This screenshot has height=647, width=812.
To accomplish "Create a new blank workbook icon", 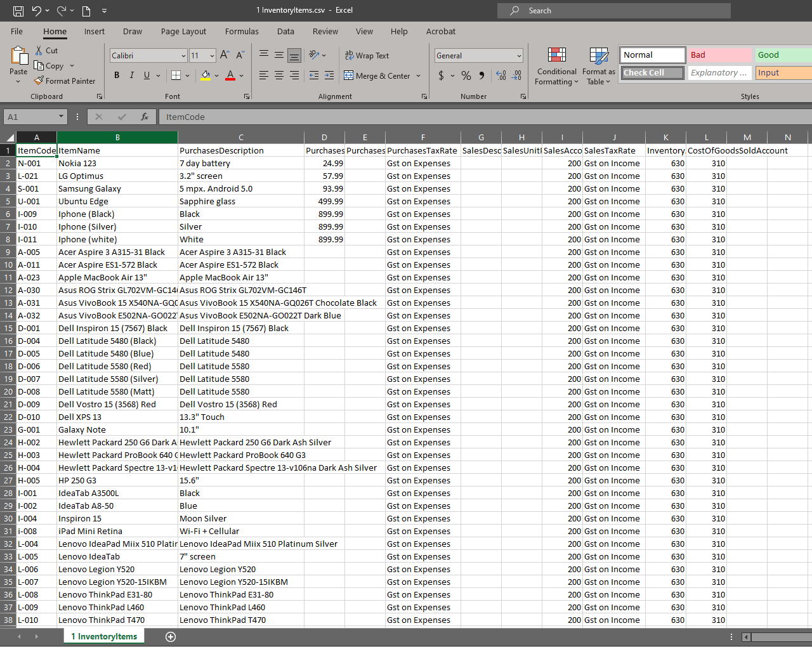I will pyautogui.click(x=86, y=11).
